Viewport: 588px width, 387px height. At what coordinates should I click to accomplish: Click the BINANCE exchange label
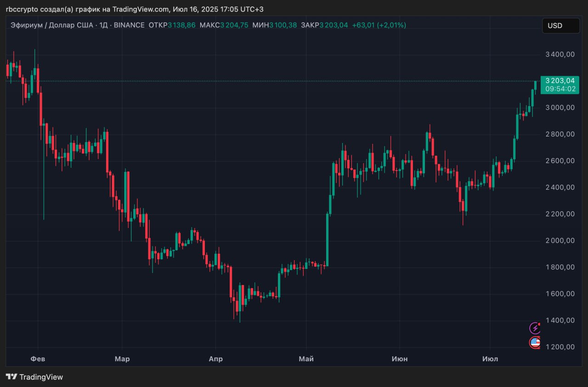click(x=129, y=25)
